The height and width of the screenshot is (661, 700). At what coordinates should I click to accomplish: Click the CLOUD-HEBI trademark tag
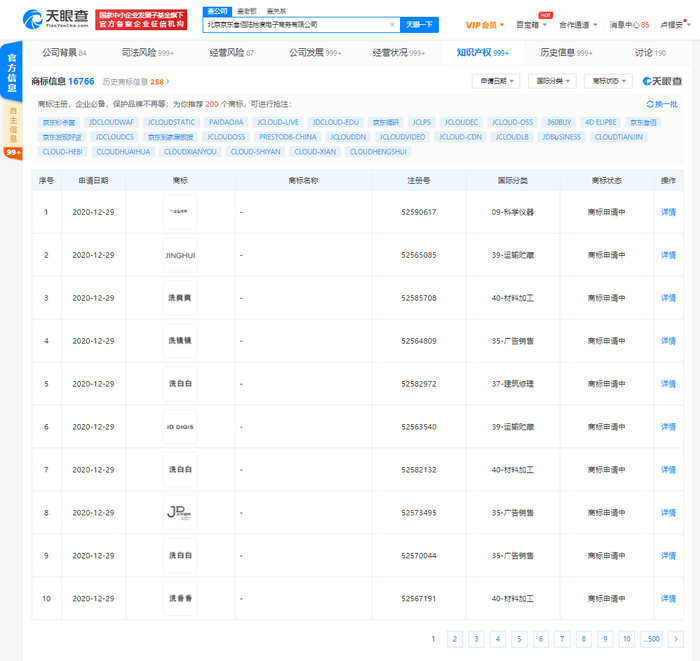tap(62, 152)
